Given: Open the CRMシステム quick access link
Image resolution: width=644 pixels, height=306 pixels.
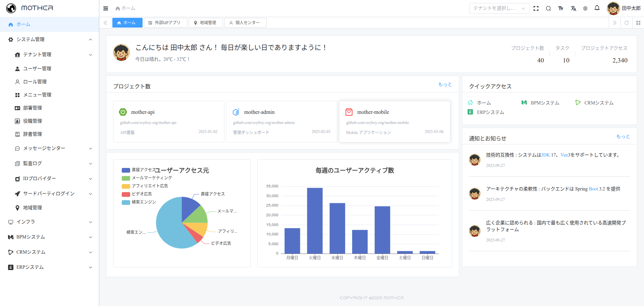Looking at the screenshot, I should 599,103.
